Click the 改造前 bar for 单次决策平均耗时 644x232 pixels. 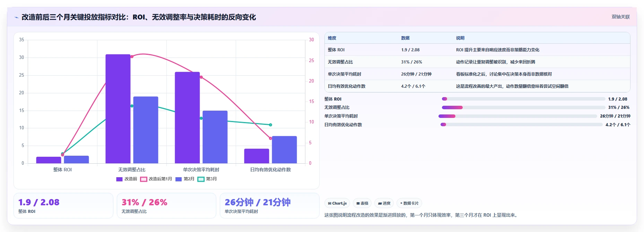(x=187, y=118)
